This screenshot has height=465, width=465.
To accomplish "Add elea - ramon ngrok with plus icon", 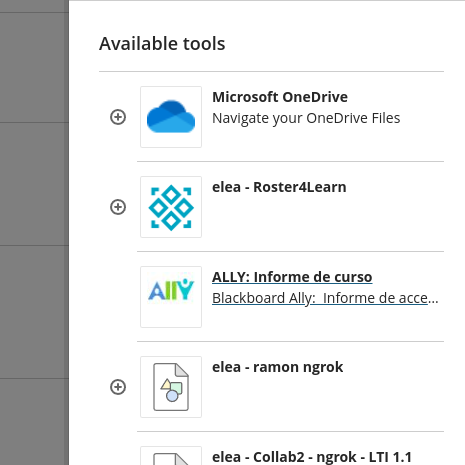I will 118,387.
